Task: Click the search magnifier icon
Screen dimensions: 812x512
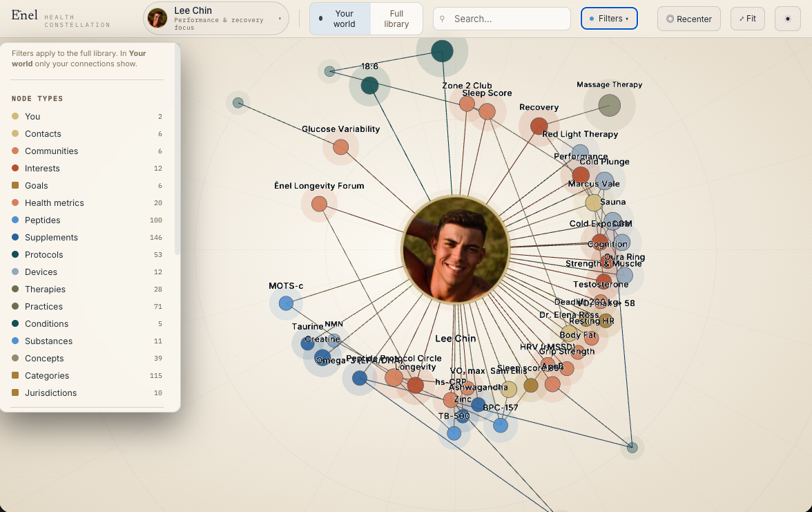Action: [x=442, y=19]
